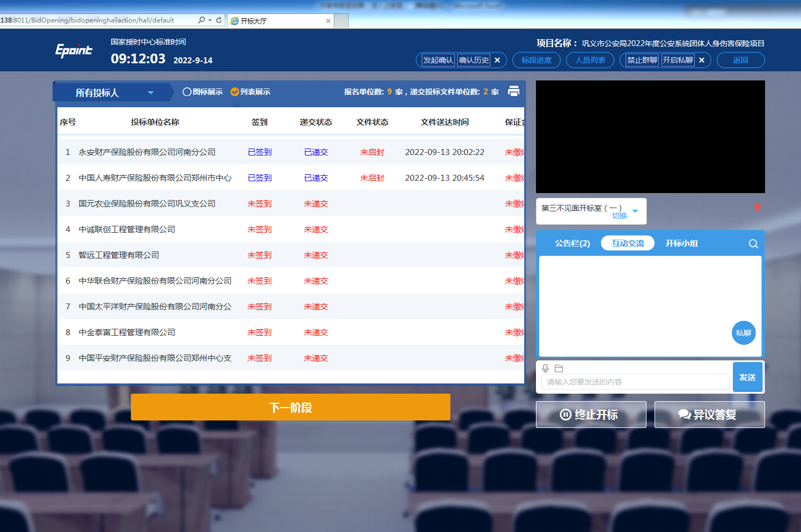Click the 文件送达时间 column header

click(445, 122)
